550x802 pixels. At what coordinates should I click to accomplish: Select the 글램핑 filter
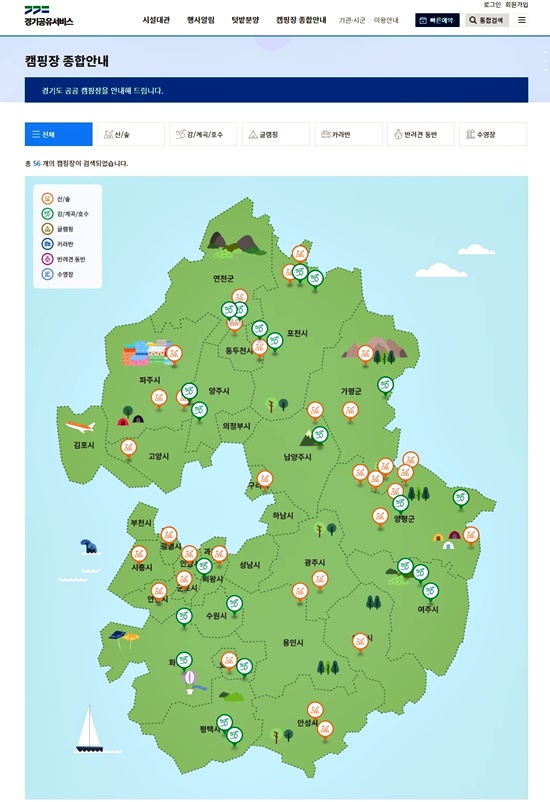tap(276, 134)
